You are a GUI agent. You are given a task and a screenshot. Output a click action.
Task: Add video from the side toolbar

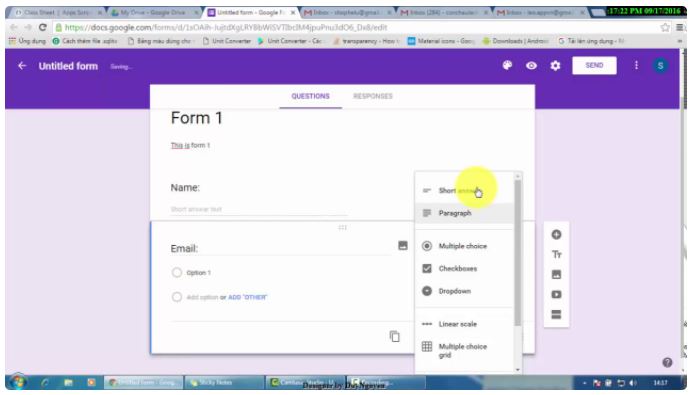556,294
